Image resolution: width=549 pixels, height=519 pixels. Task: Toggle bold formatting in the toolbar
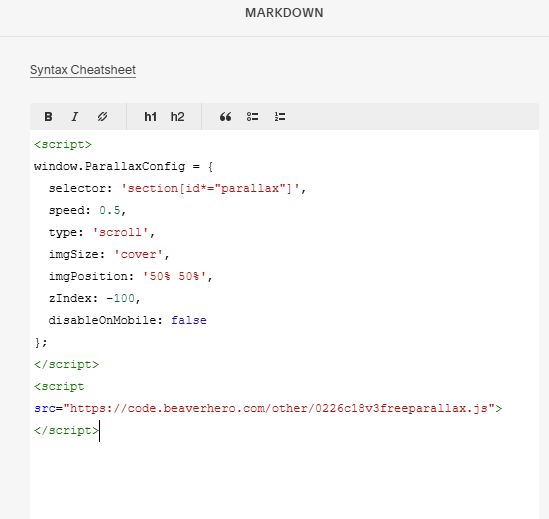tap(48, 117)
